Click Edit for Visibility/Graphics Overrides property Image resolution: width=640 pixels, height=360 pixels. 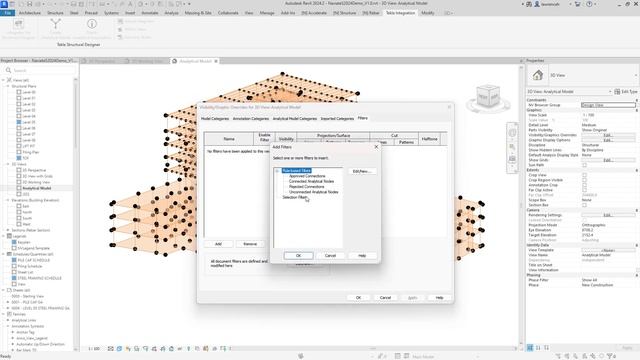click(608, 135)
